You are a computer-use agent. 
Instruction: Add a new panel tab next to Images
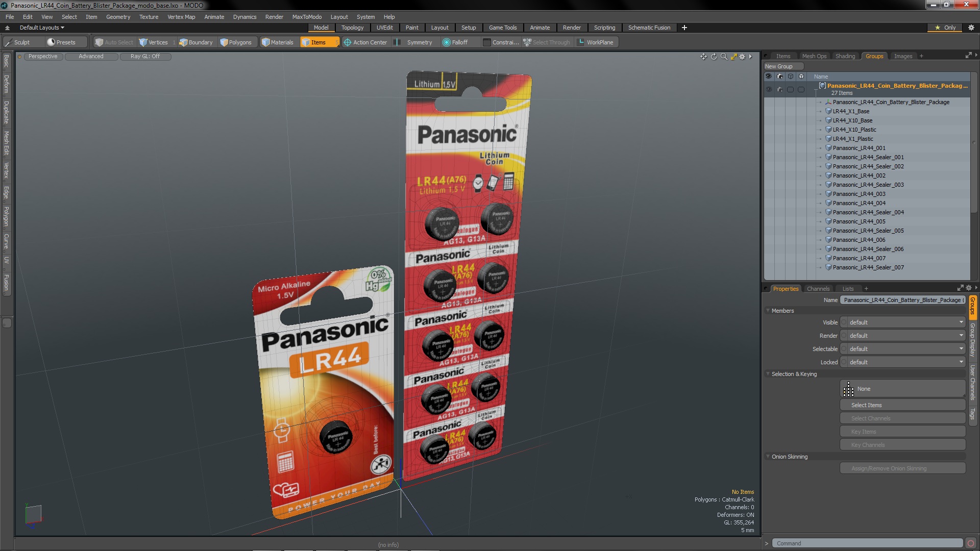[x=921, y=56]
